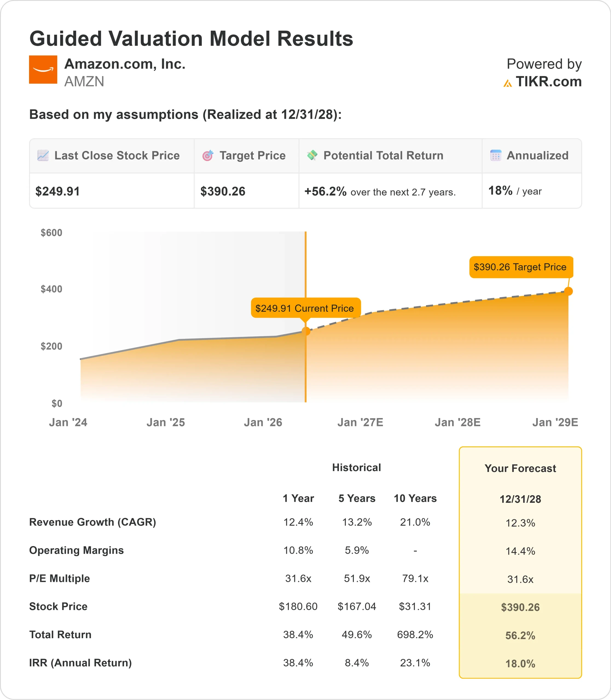This screenshot has width=611, height=700.
Task: Click the 23.1% ten-year IRR value
Action: [415, 663]
